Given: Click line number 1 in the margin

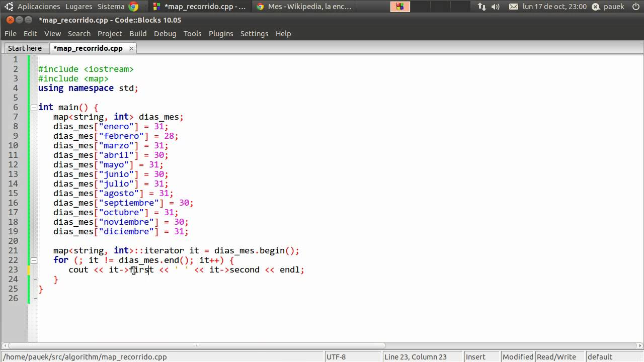Looking at the screenshot, I should pos(15,59).
